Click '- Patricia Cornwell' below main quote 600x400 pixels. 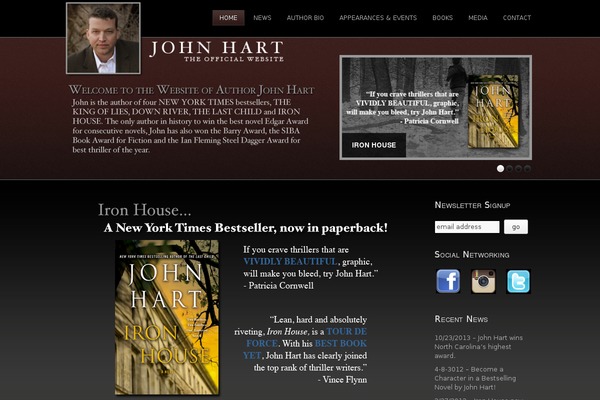click(278, 286)
